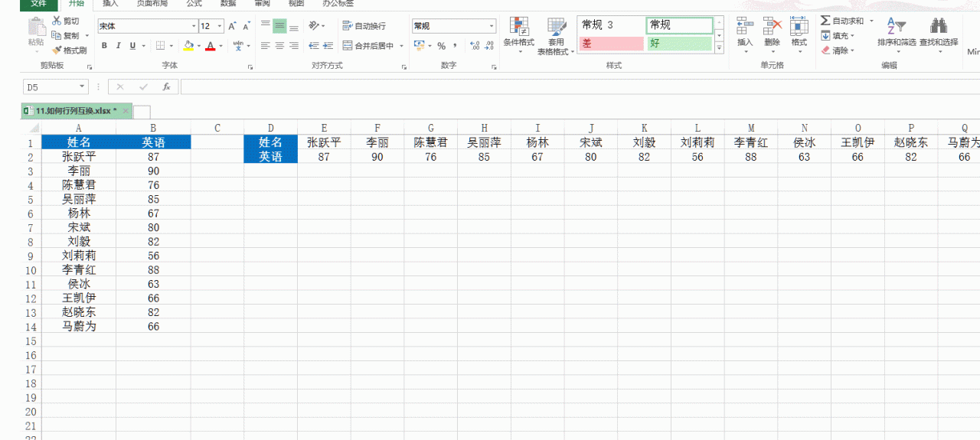Increase decimal places

click(x=475, y=46)
